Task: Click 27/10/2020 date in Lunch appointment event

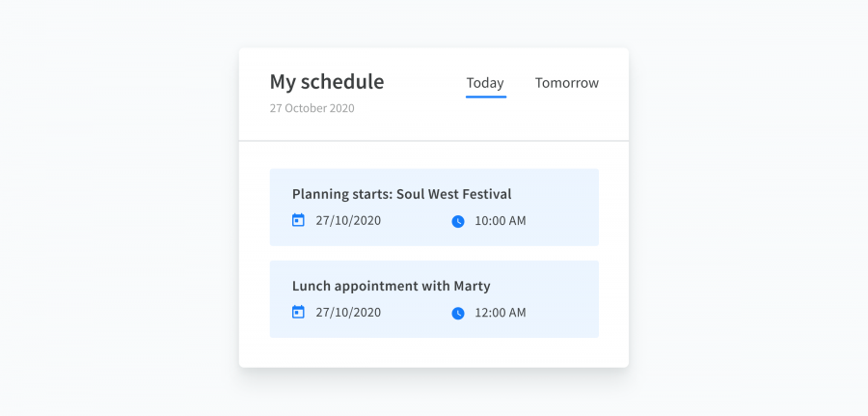Action: point(348,313)
